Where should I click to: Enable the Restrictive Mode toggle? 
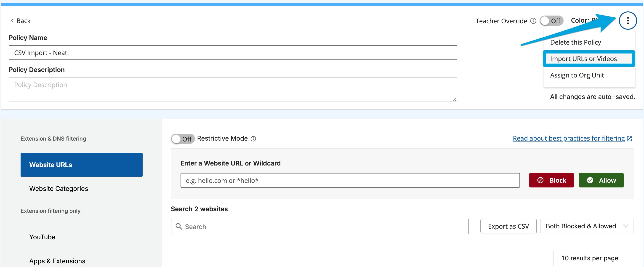183,139
